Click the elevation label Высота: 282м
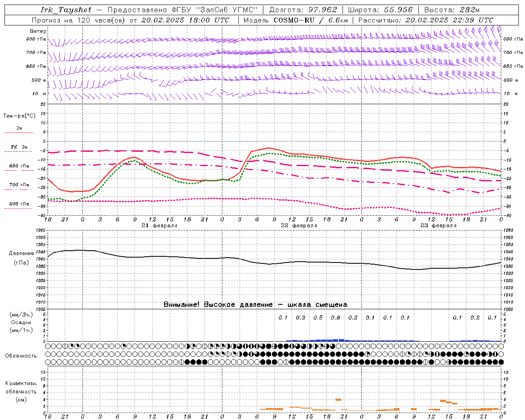The width and height of the screenshot is (525, 420). coord(452,10)
